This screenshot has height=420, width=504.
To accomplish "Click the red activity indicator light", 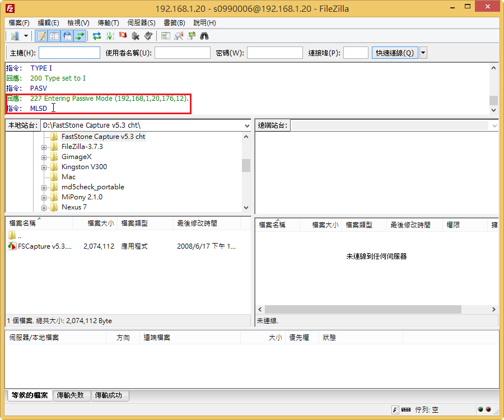I will pyautogui.click(x=488, y=409).
